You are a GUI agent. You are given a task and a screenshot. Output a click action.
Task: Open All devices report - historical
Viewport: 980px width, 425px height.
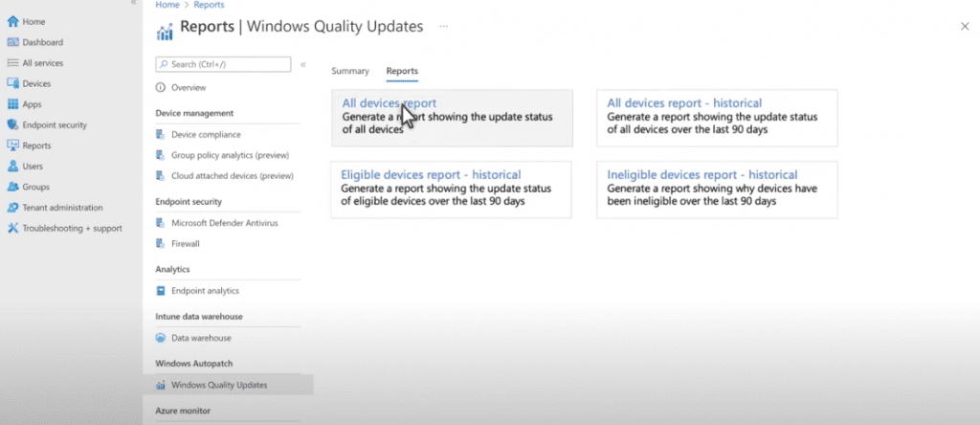pyautogui.click(x=717, y=118)
